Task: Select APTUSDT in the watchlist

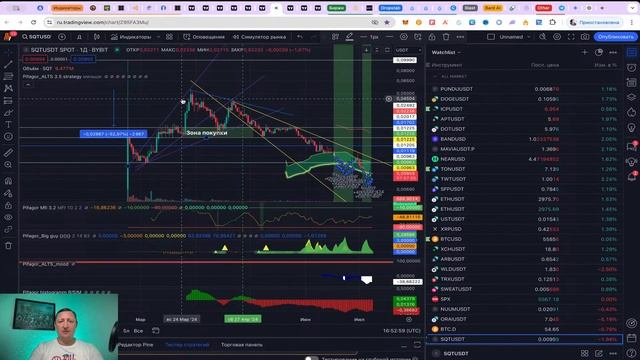Action: [524, 119]
